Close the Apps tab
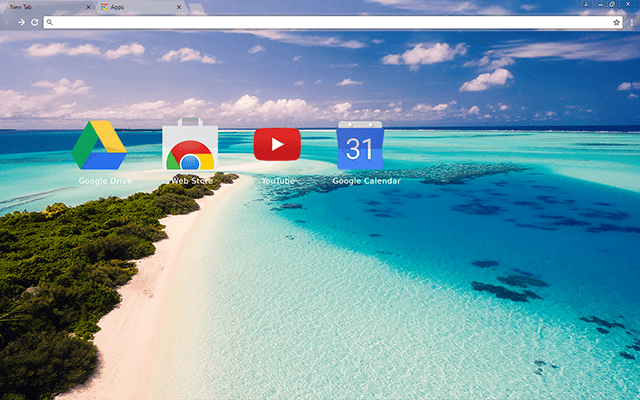The width and height of the screenshot is (640, 400). (x=180, y=7)
